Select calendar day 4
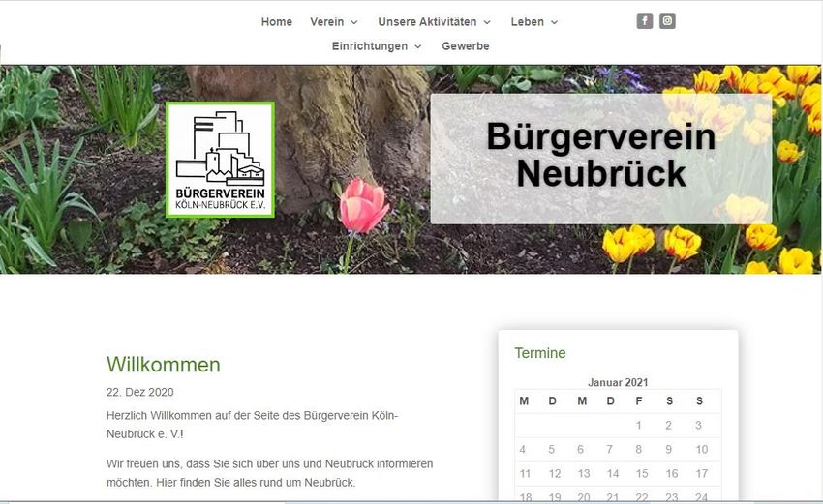Screen dimensions: 823x504 522,450
